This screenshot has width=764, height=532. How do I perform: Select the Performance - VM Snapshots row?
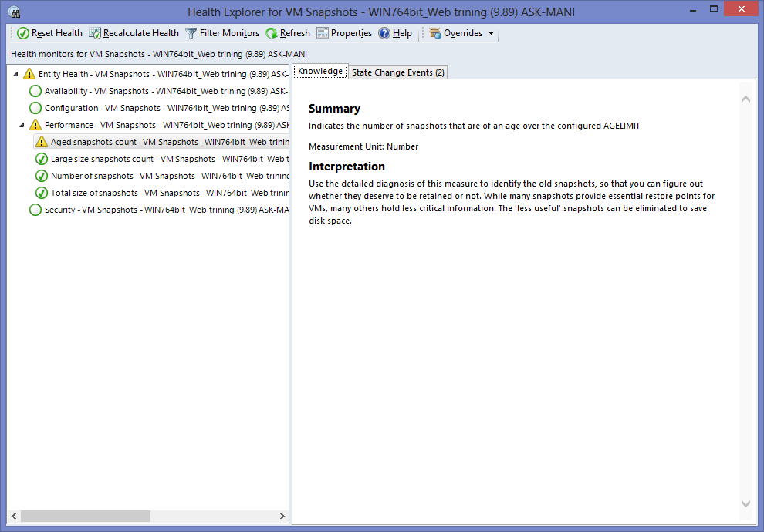166,125
